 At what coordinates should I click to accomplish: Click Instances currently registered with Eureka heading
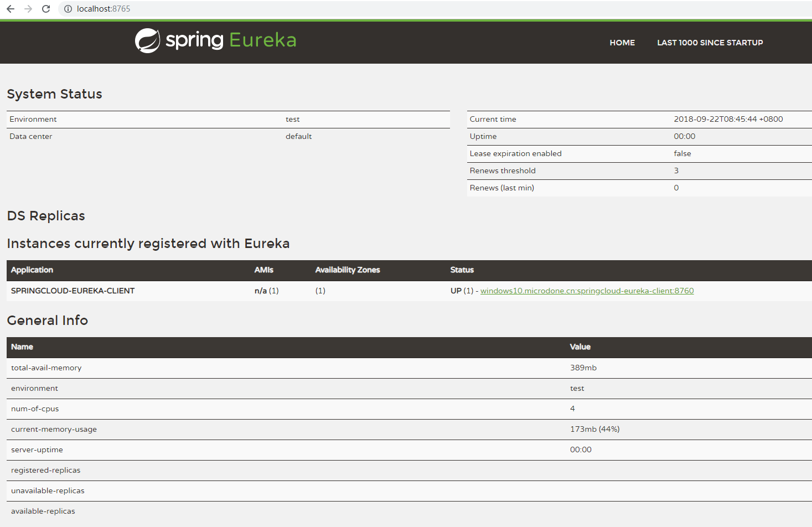pos(148,244)
